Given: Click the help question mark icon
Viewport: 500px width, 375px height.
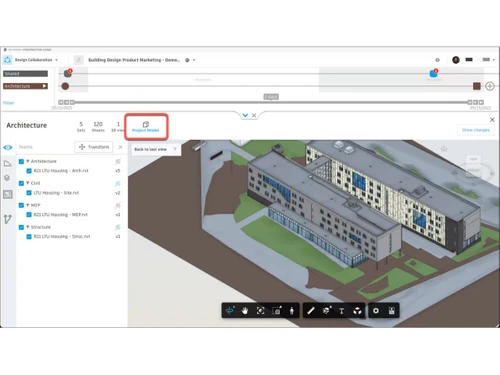Looking at the screenshot, I should [x=437, y=60].
